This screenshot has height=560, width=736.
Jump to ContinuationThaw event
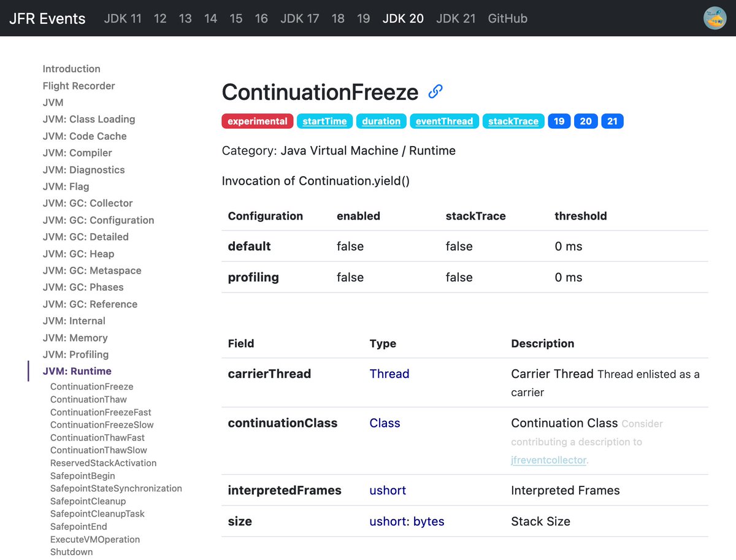[89, 399]
